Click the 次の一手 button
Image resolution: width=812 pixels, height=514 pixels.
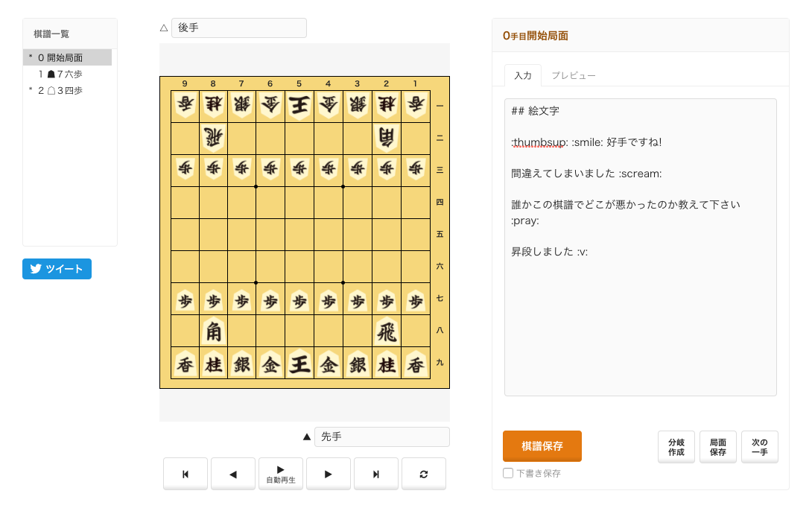[760, 447]
